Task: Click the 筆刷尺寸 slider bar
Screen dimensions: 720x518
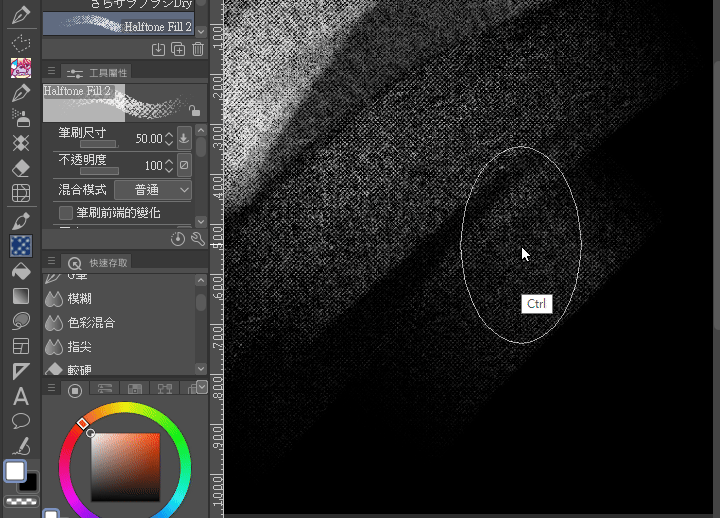Action: point(100,144)
